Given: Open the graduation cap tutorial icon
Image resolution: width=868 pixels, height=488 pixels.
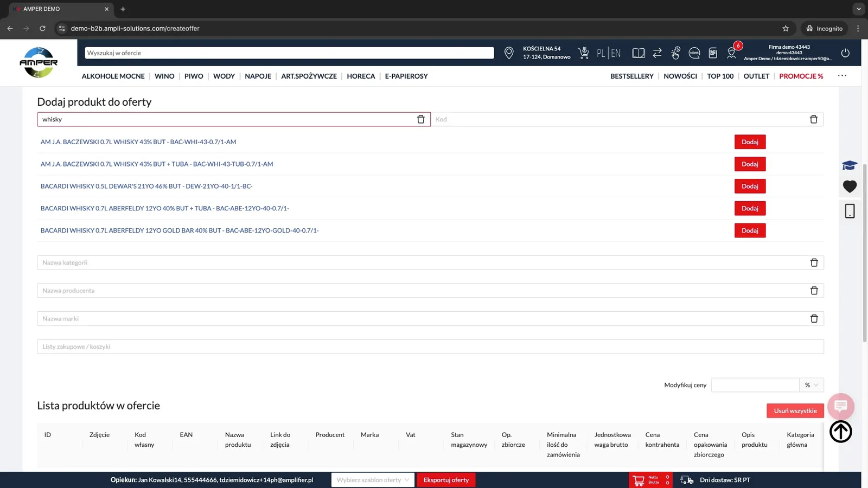Looking at the screenshot, I should coord(850,165).
